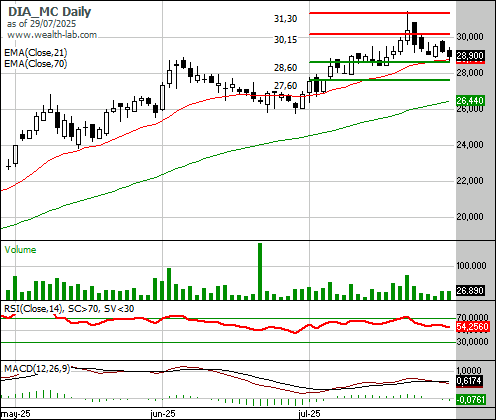Image resolution: width=496 pixels, height=420 pixels.
Task: Click the -0,0761 MACD histogram value tag
Action: pos(471,399)
